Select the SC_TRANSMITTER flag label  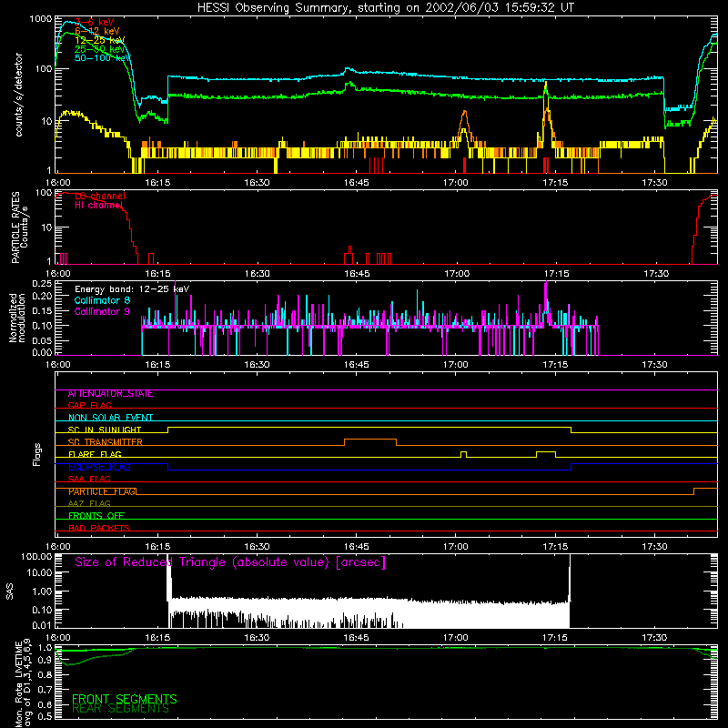pyautogui.click(x=106, y=442)
